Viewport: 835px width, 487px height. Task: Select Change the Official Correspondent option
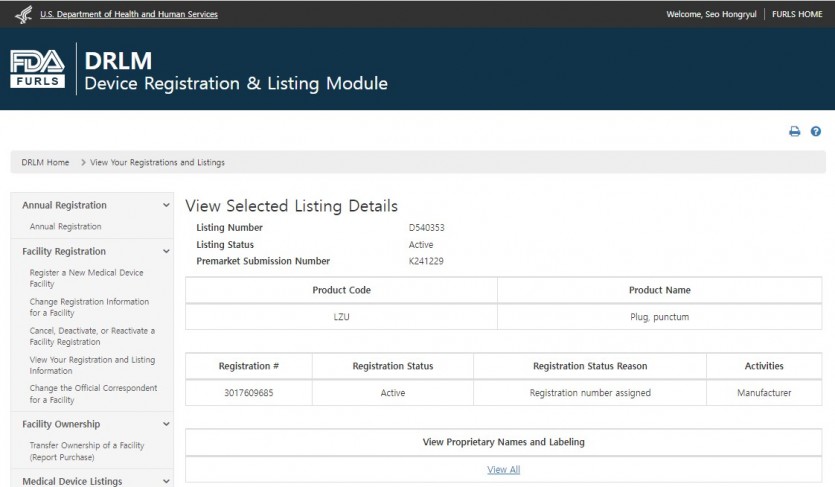(x=93, y=394)
